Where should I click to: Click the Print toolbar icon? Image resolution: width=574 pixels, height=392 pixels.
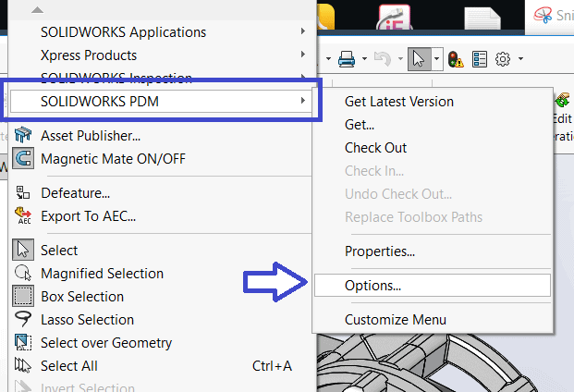347,59
